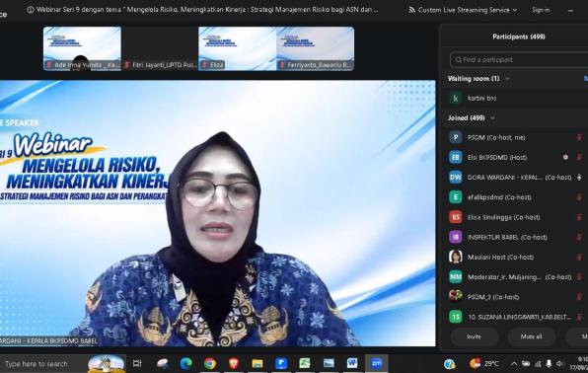Toggle microphone of INSPEKTUR BABEL
The width and height of the screenshot is (588, 373).
click(x=579, y=237)
